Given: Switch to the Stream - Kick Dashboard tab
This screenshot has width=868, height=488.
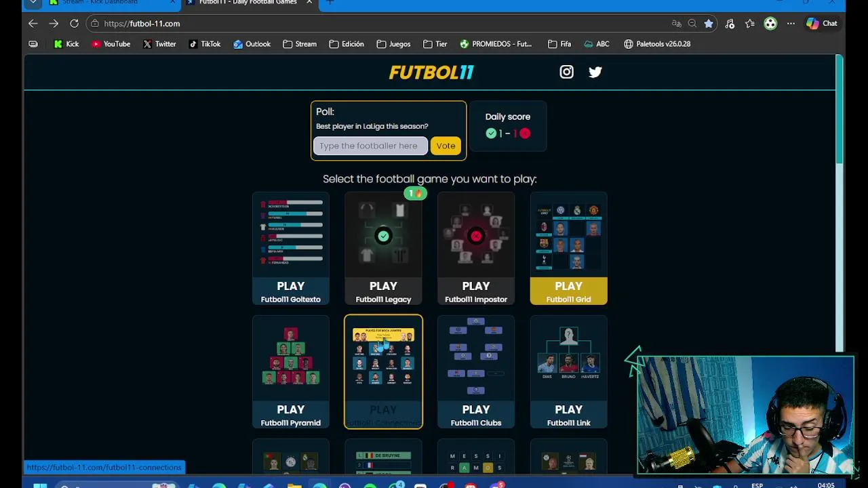Looking at the screenshot, I should [x=108, y=3].
